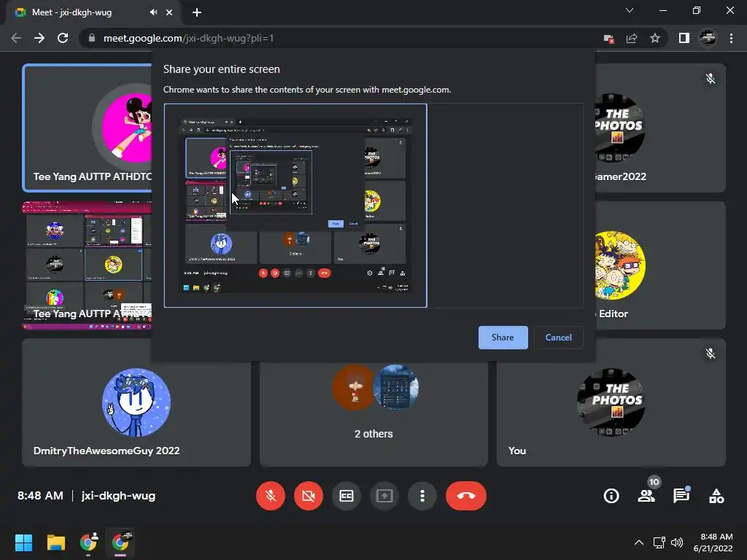The height and width of the screenshot is (560, 747).
Task: Click the address bar URL
Action: click(x=189, y=38)
